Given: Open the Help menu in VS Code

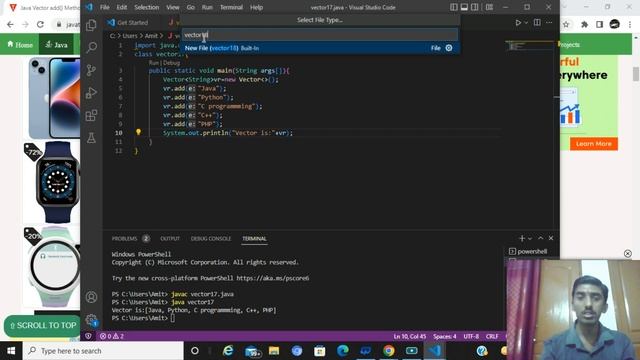Looking at the screenshot, I should click(x=256, y=7).
